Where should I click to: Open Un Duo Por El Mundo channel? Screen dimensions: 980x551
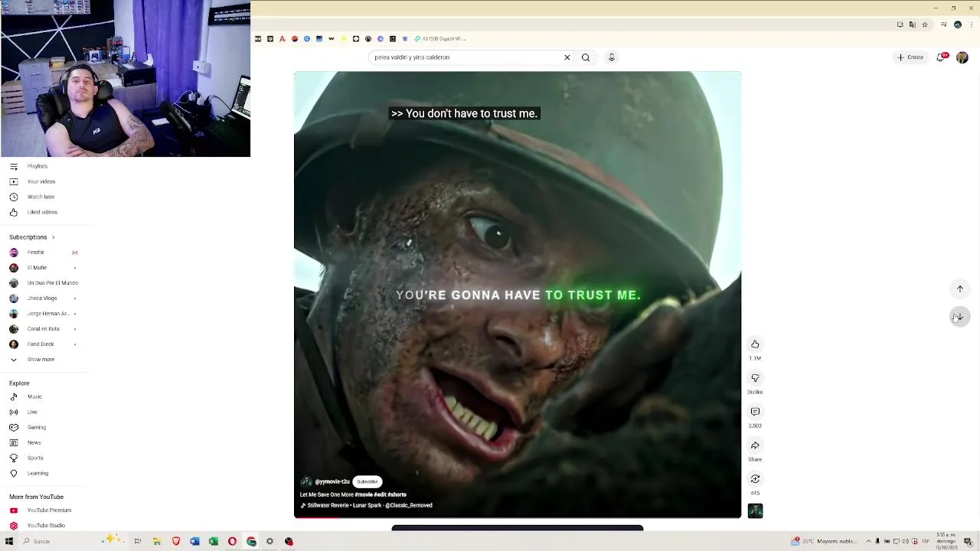click(52, 283)
